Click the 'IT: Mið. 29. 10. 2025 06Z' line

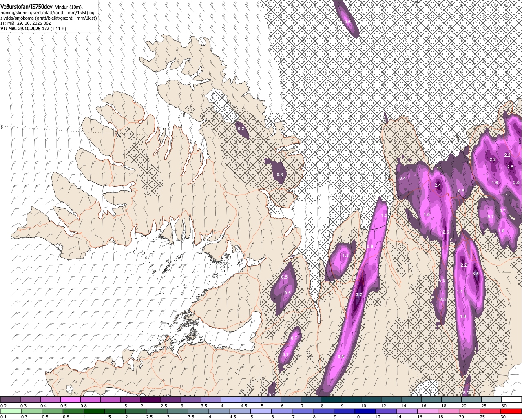(x=26, y=23)
